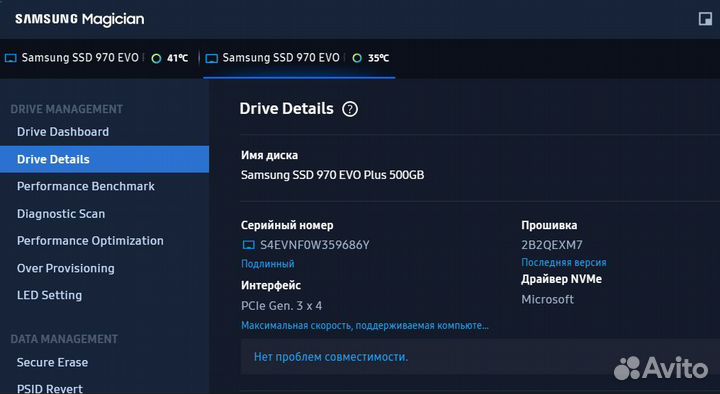Click the Максимальная скорость interface link

pos(365,326)
